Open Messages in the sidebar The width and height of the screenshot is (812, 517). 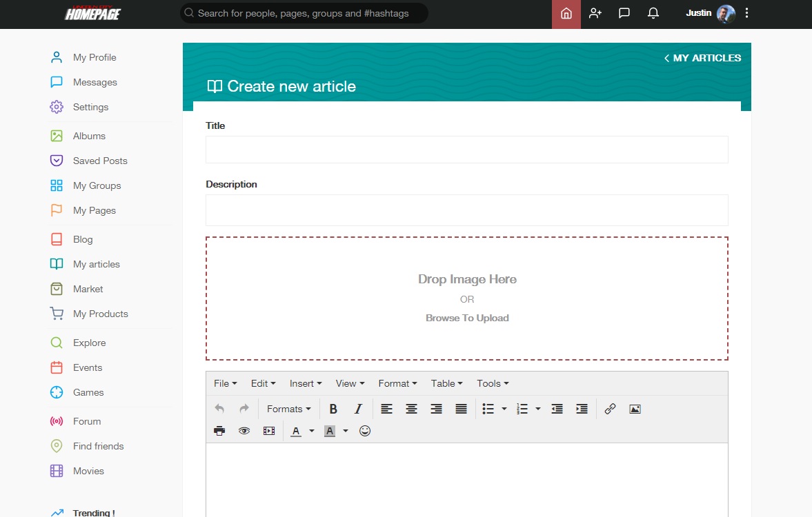coord(95,82)
